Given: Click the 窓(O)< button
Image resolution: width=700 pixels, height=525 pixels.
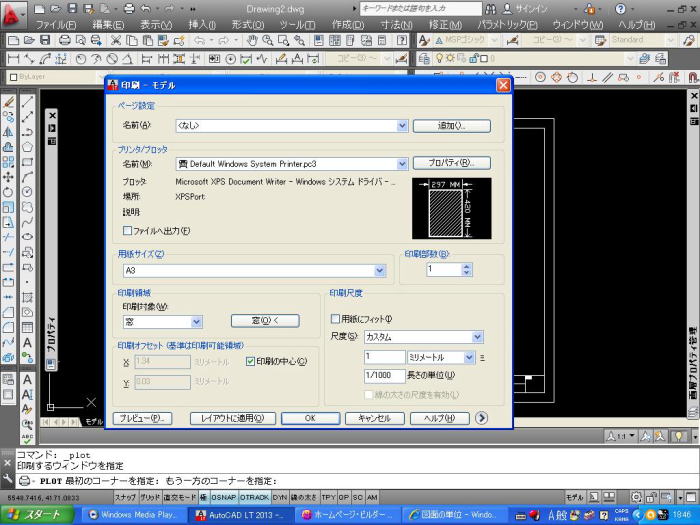Looking at the screenshot, I should point(265,321).
